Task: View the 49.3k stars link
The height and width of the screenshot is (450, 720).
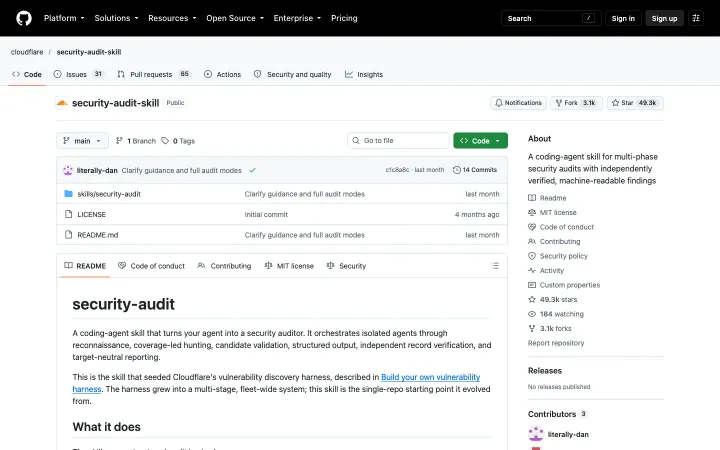Action: (553, 299)
